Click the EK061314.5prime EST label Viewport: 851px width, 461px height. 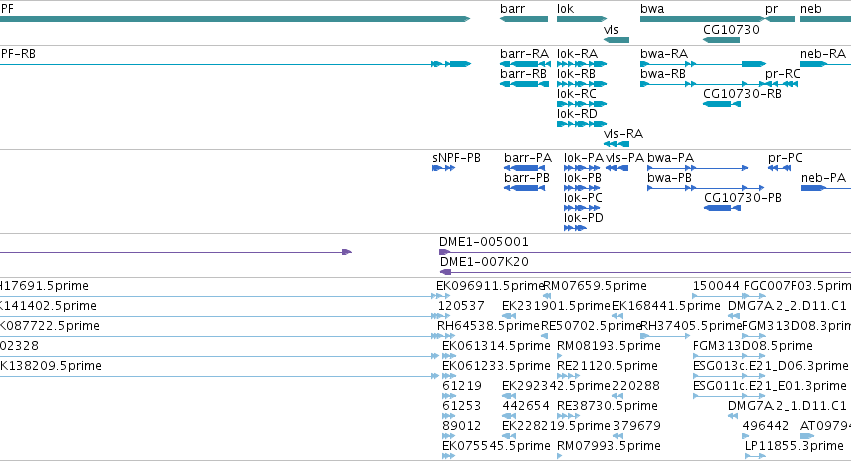tap(496, 346)
